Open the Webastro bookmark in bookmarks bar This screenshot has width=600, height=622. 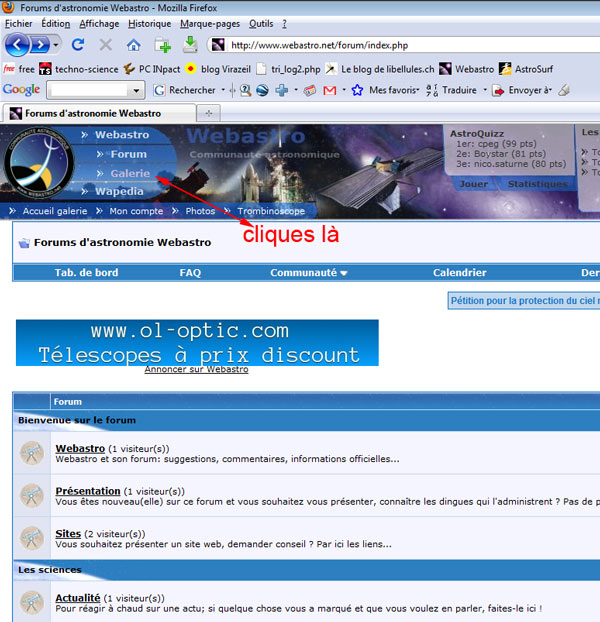(x=467, y=69)
